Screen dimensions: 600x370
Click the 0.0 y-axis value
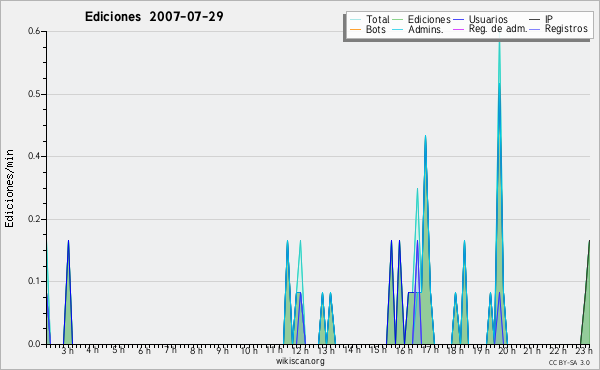[34, 344]
